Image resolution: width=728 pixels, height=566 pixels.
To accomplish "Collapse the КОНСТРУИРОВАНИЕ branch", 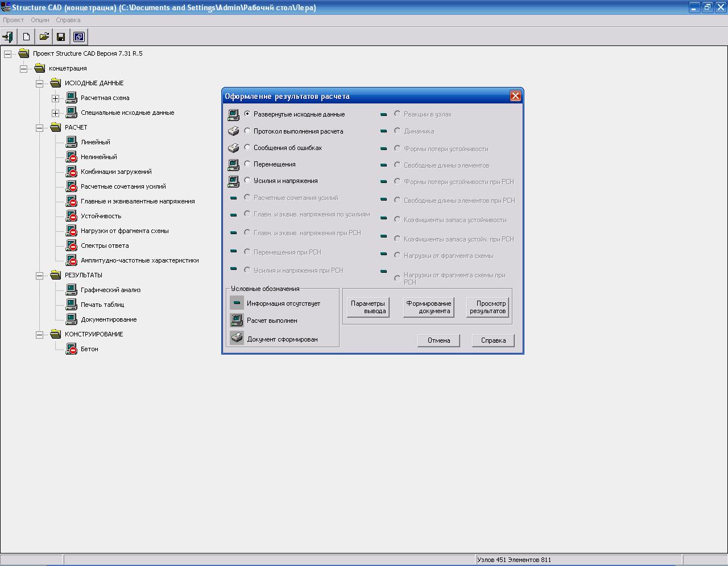I will 39,335.
